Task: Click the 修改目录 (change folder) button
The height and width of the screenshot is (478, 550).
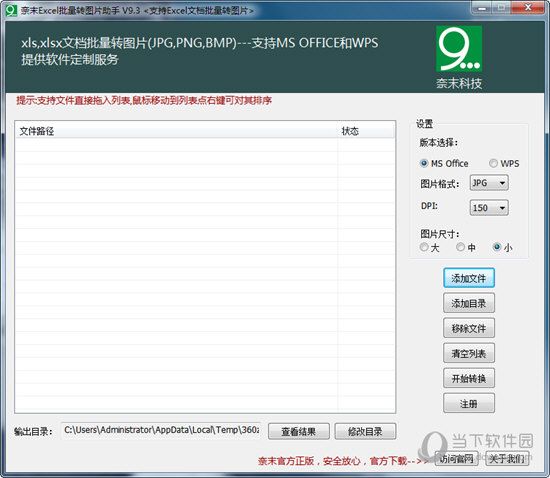Action: pos(365,431)
